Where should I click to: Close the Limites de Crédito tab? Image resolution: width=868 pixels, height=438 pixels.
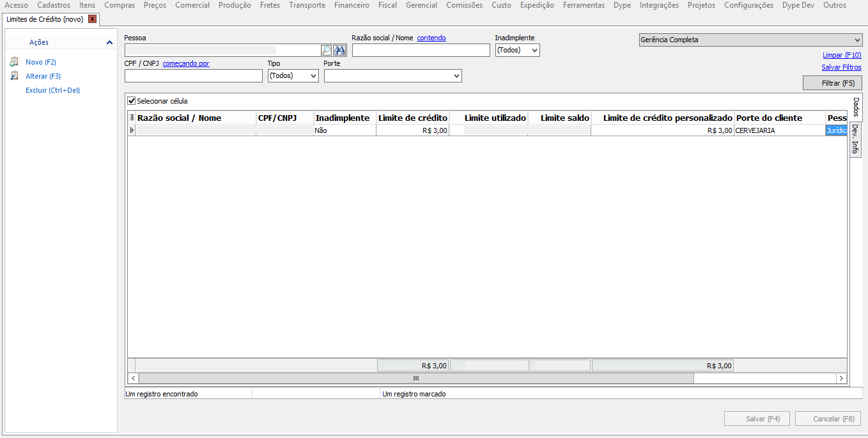click(92, 19)
